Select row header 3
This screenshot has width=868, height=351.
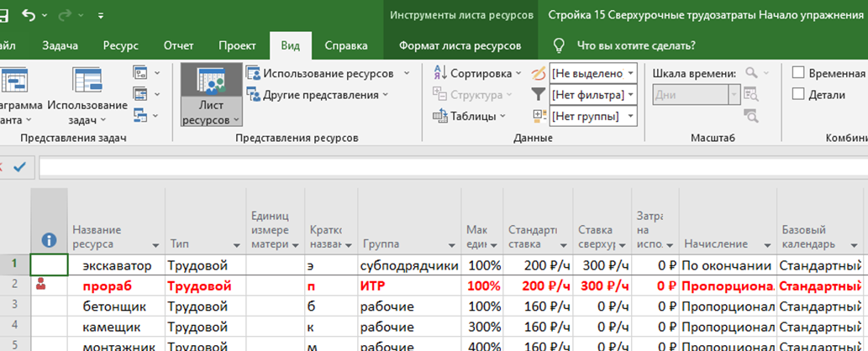pos(15,306)
